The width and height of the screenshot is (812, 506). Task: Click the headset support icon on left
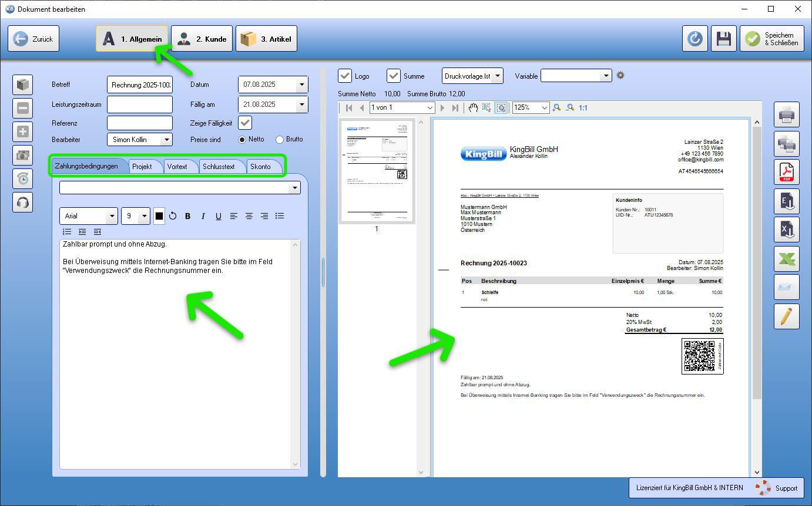[23, 202]
